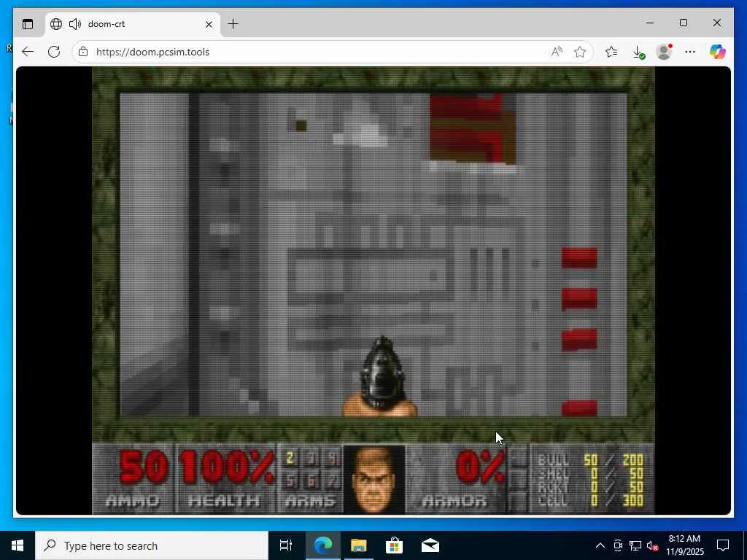This screenshot has height=560, width=747.
Task: Click the ARMS weapon slots panel
Action: [311, 479]
